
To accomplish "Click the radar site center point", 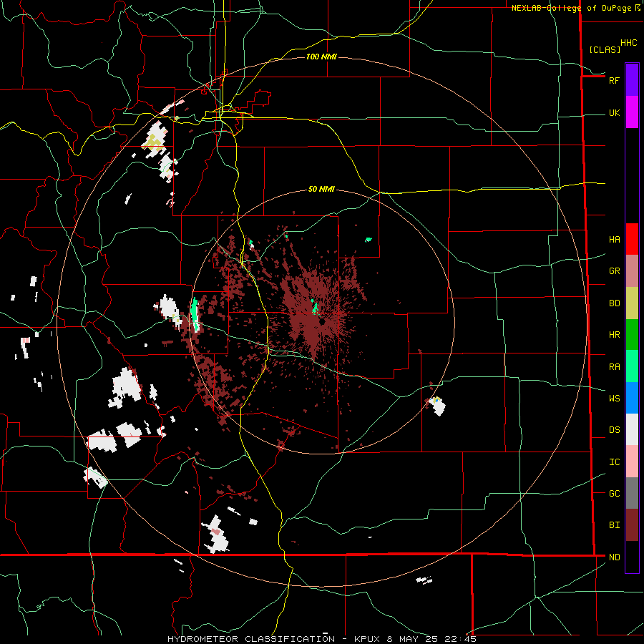I will [322, 321].
